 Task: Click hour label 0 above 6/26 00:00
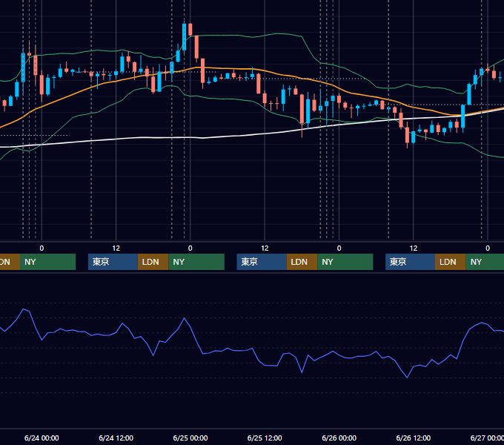point(339,248)
